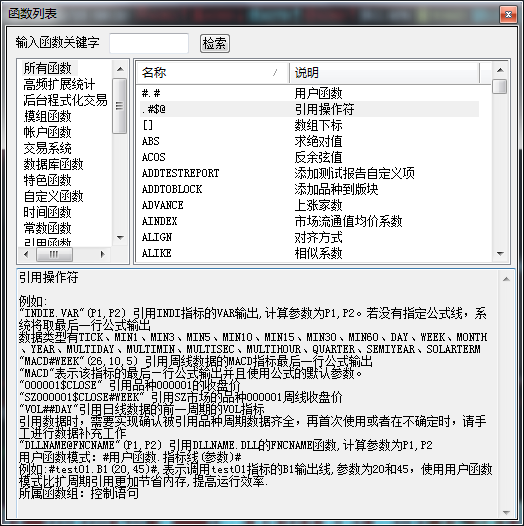The image size is (524, 526).
Task: Select the ADVANCE function row
Action: point(309,205)
